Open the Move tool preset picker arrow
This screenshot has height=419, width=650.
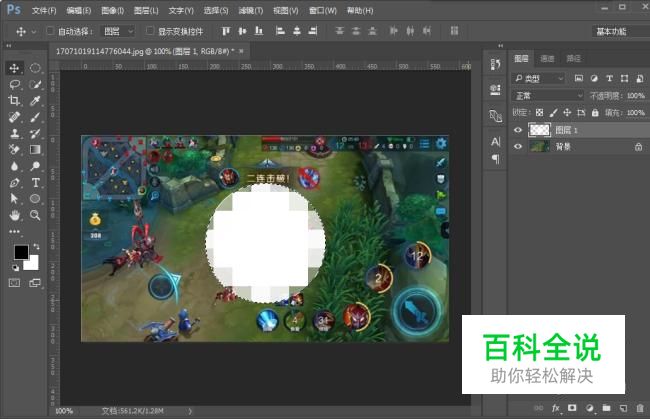pyautogui.click(x=34, y=31)
